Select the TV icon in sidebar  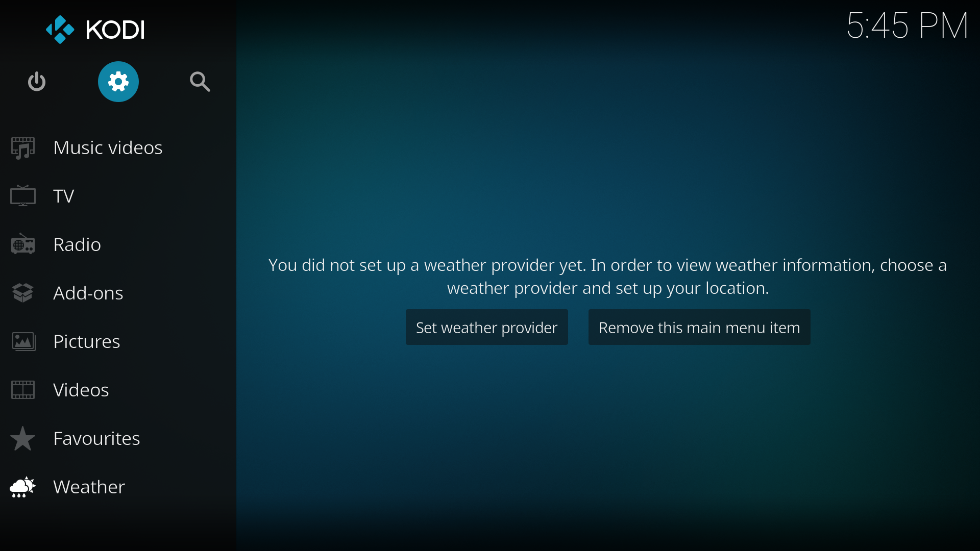(x=23, y=195)
